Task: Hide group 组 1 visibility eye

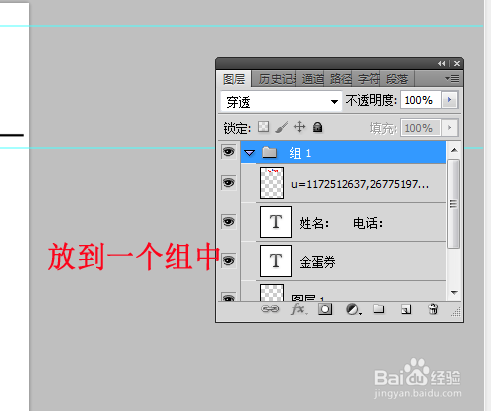Action: pos(229,152)
